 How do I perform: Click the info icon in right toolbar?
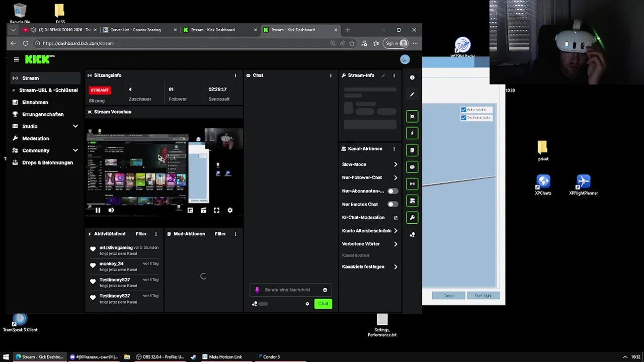pos(412,77)
